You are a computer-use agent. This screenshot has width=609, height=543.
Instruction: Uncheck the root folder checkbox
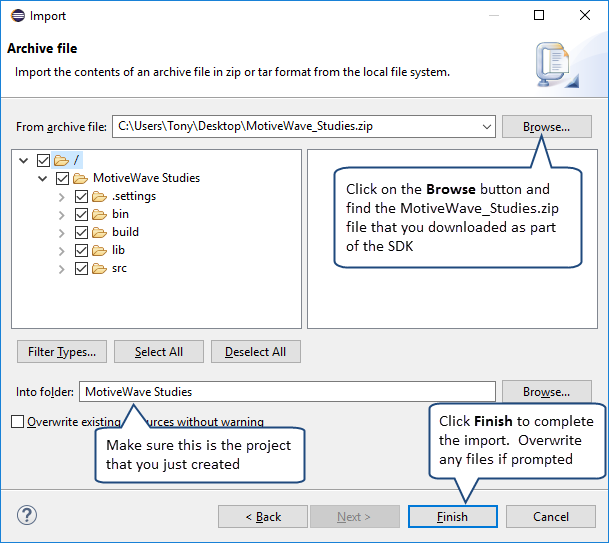coord(43,160)
